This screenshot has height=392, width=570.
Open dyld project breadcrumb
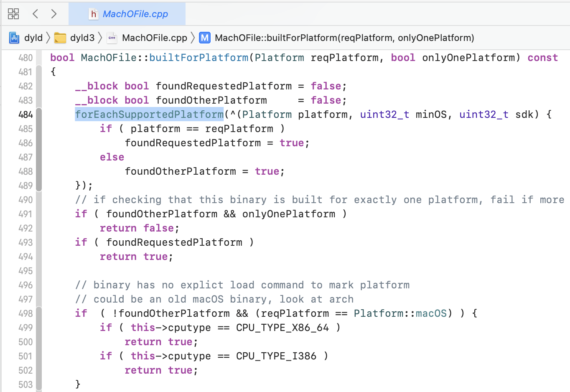coord(33,38)
